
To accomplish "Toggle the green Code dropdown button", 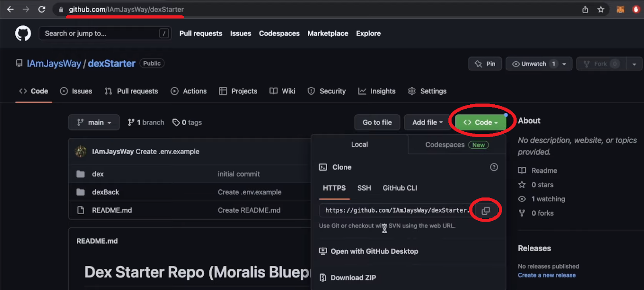I will point(480,122).
